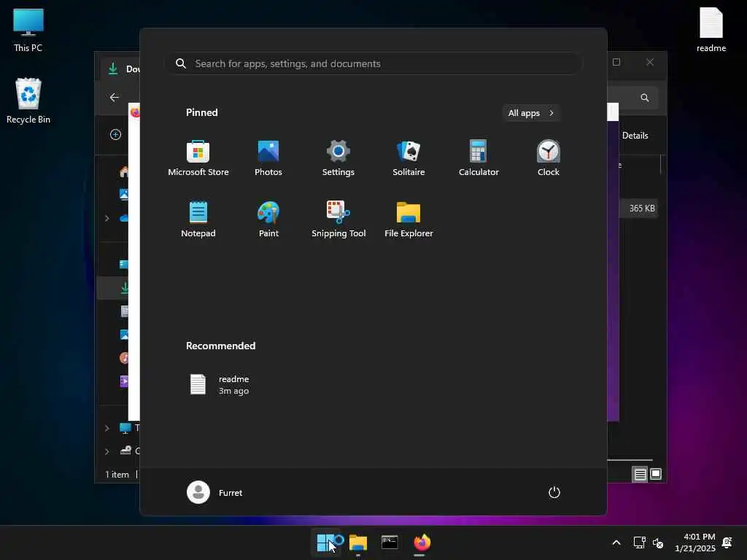Close the File Explorer window
The width and height of the screenshot is (747, 560).
click(x=650, y=63)
